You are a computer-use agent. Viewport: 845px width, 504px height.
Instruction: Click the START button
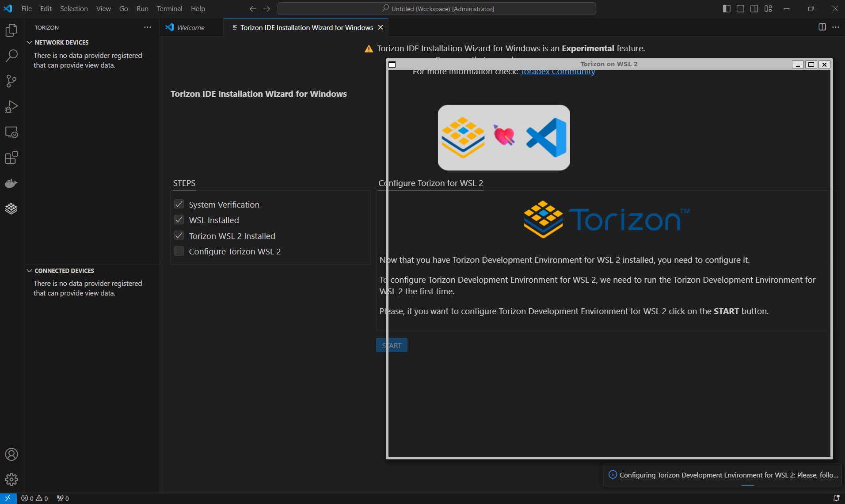tap(392, 345)
